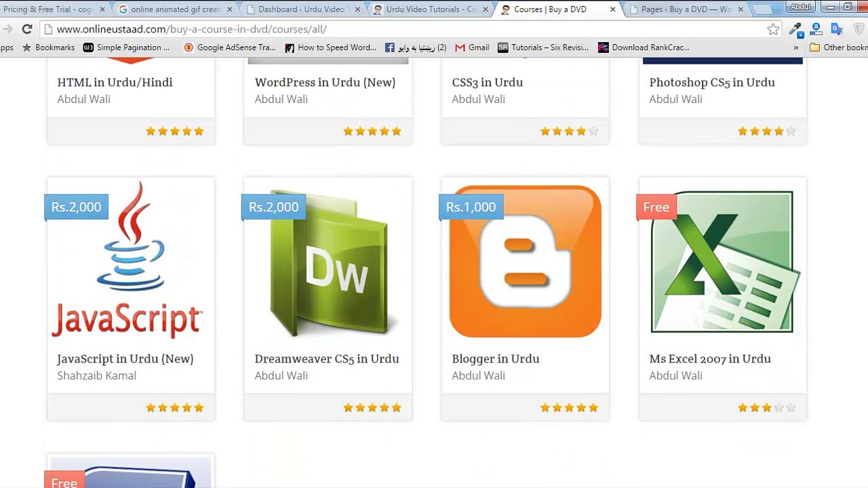Open the Google AdSense Tra... bookmark

click(230, 47)
